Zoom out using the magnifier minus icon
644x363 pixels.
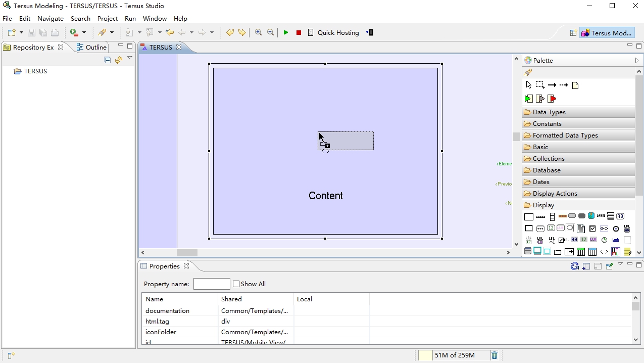271,32
